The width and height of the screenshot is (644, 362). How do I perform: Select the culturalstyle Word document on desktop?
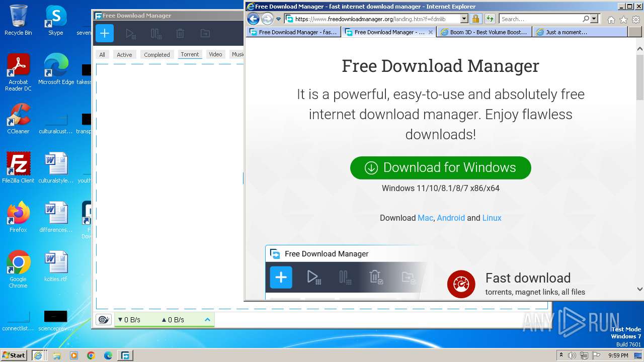(56, 168)
